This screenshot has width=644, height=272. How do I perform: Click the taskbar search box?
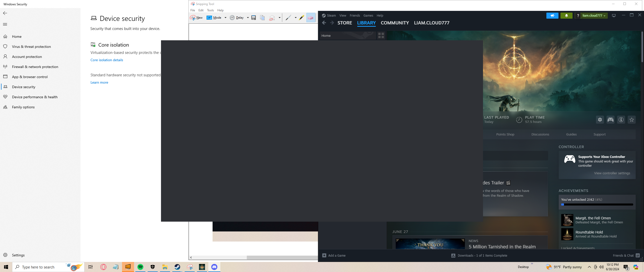click(48, 267)
